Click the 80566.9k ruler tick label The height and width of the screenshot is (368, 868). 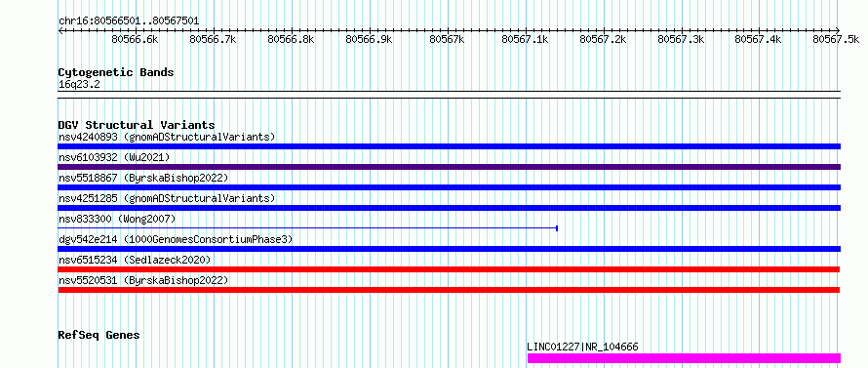369,39
